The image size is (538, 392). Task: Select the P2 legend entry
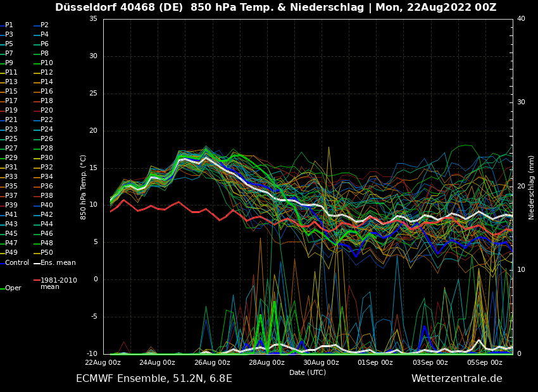click(44, 25)
